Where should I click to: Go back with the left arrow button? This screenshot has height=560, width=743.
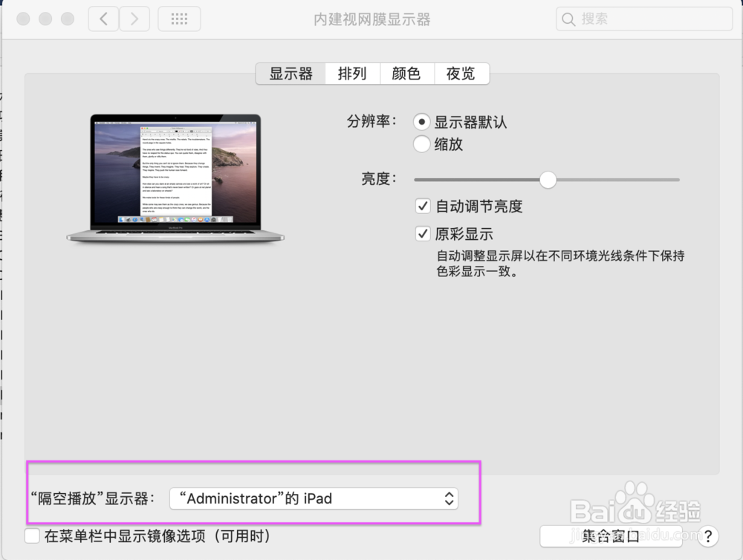(103, 19)
